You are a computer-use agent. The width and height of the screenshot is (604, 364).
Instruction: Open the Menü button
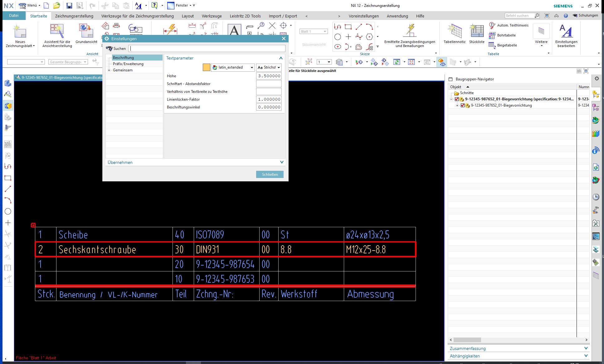[30, 5]
